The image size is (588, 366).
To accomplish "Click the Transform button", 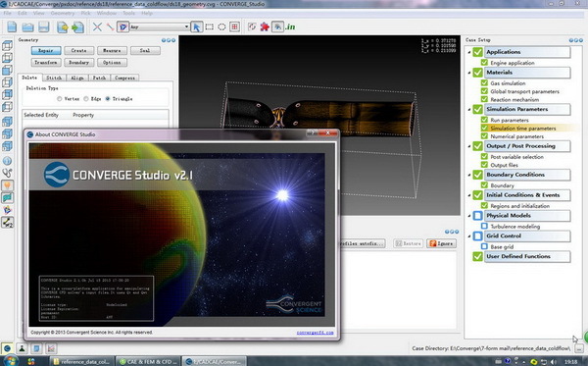I will coord(46,63).
